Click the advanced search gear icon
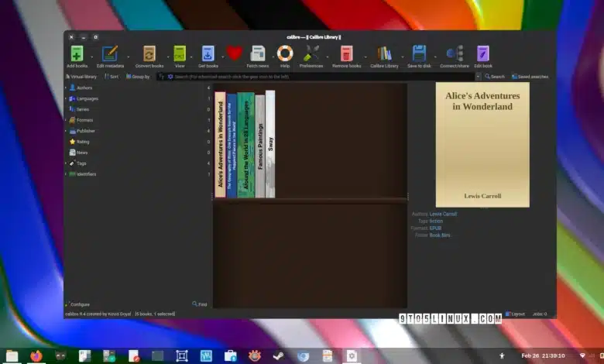Image resolution: width=604 pixels, height=364 pixels. point(170,77)
